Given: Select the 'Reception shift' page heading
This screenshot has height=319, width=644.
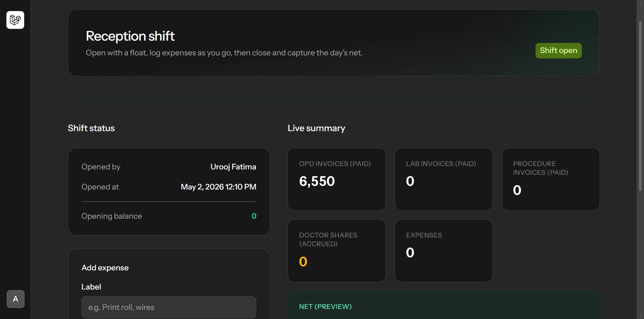Looking at the screenshot, I should tap(130, 36).
